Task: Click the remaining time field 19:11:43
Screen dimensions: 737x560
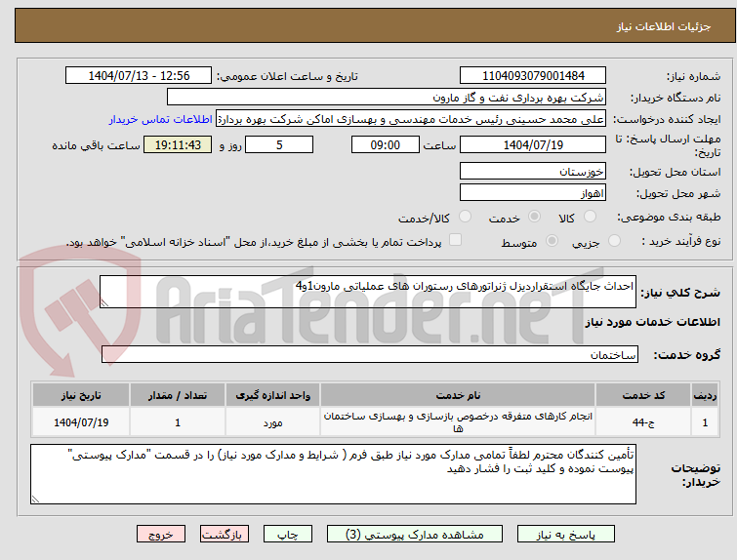Action: (x=178, y=144)
